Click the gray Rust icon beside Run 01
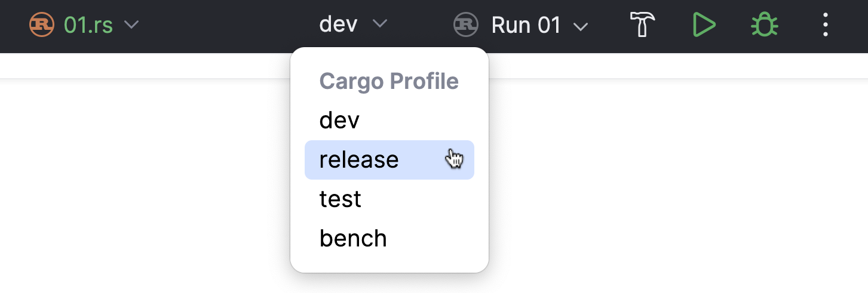 tap(466, 25)
